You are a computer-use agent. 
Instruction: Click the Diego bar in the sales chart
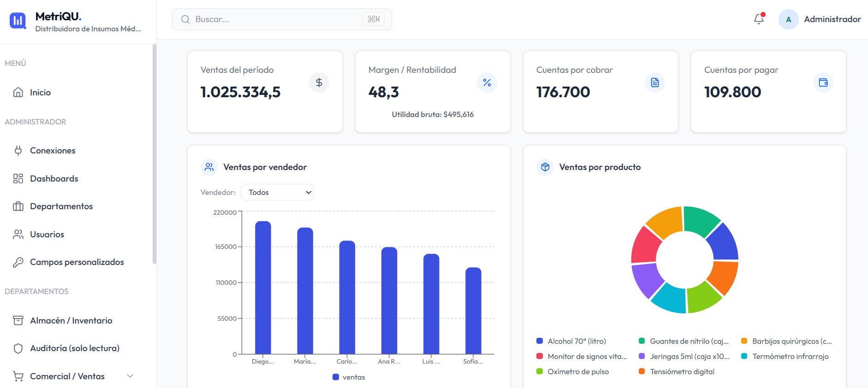(x=263, y=288)
